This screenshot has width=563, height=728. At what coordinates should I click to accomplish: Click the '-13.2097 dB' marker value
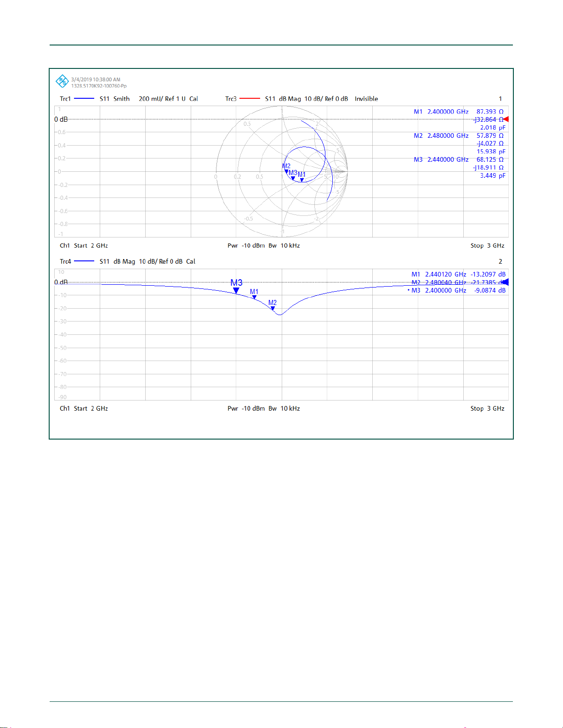pos(488,274)
